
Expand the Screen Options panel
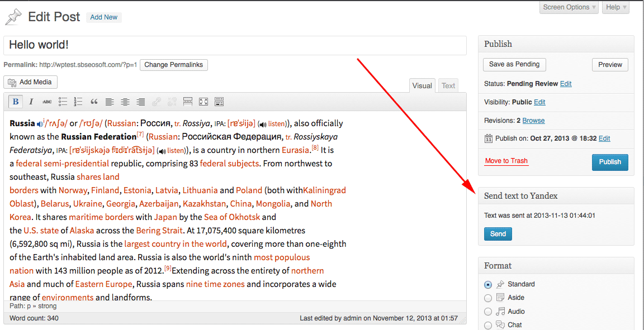coord(569,7)
